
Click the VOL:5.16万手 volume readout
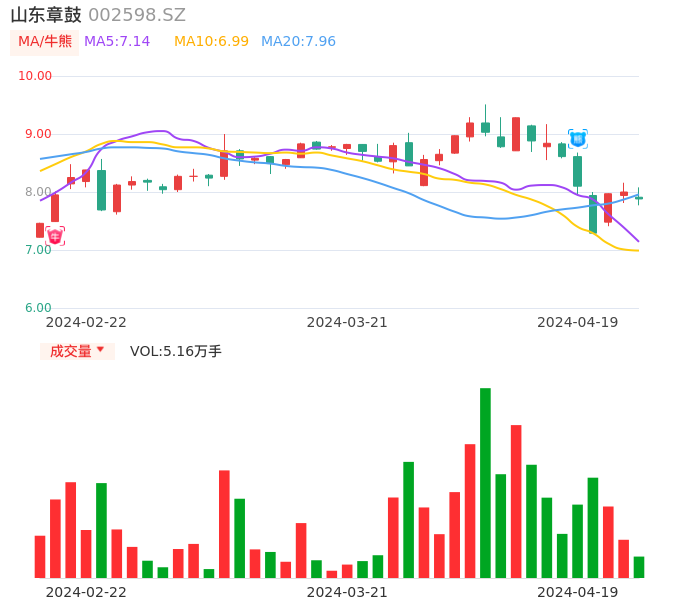176,351
